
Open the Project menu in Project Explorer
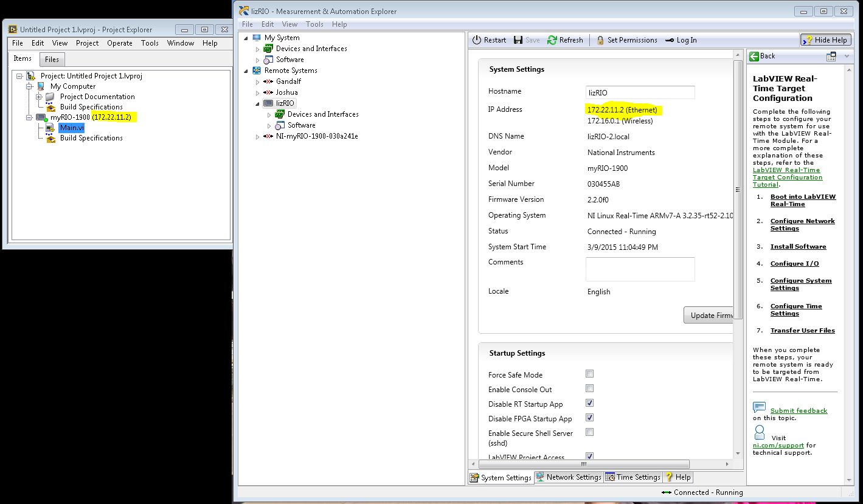pyautogui.click(x=87, y=43)
